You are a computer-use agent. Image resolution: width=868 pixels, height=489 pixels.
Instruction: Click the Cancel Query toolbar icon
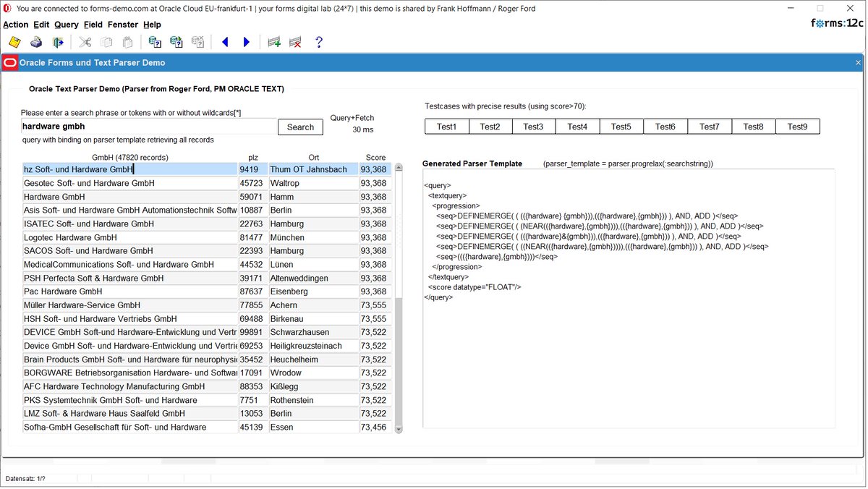click(x=197, y=42)
